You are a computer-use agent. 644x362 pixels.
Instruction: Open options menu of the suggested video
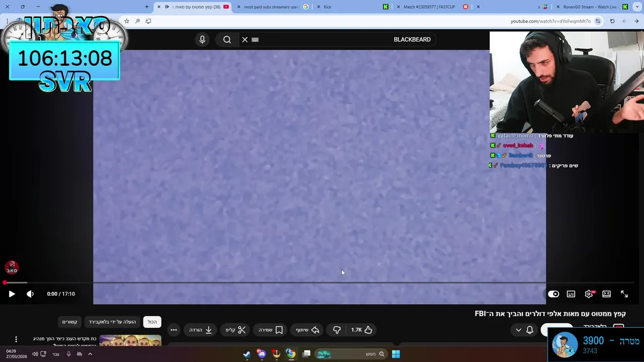16,339
